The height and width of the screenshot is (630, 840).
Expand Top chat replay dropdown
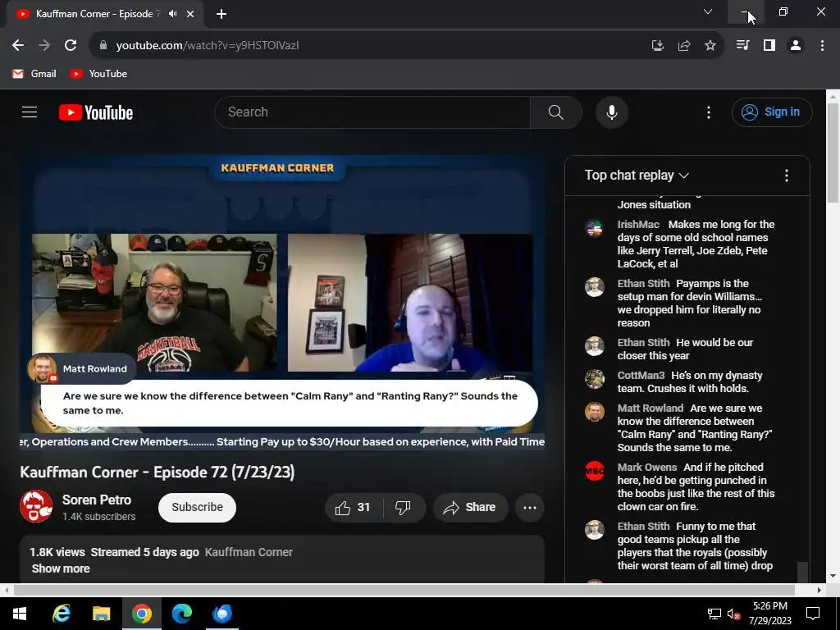click(x=637, y=176)
